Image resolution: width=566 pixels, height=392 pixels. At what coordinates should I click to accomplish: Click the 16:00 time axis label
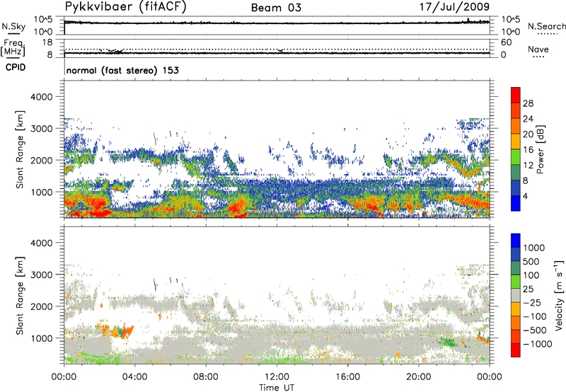click(x=347, y=377)
